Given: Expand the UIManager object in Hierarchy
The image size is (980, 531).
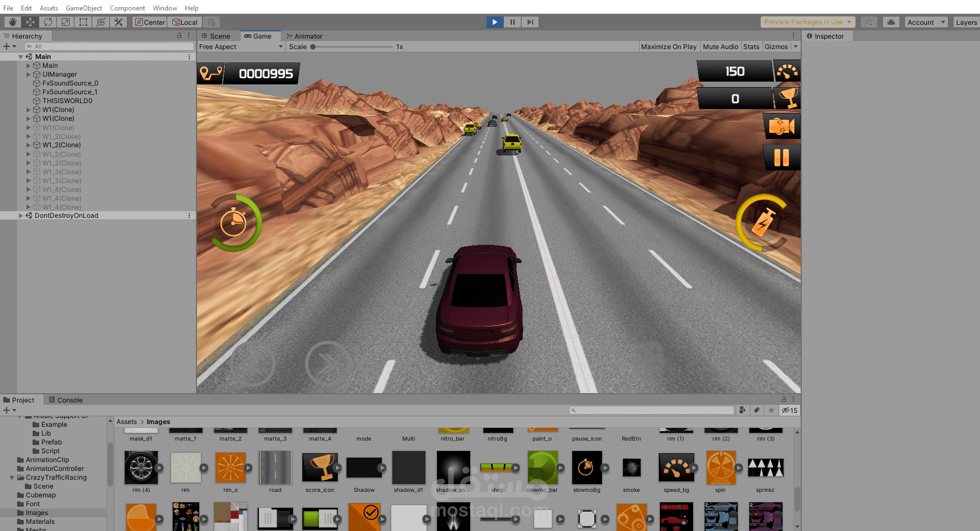Looking at the screenshot, I should [29, 74].
